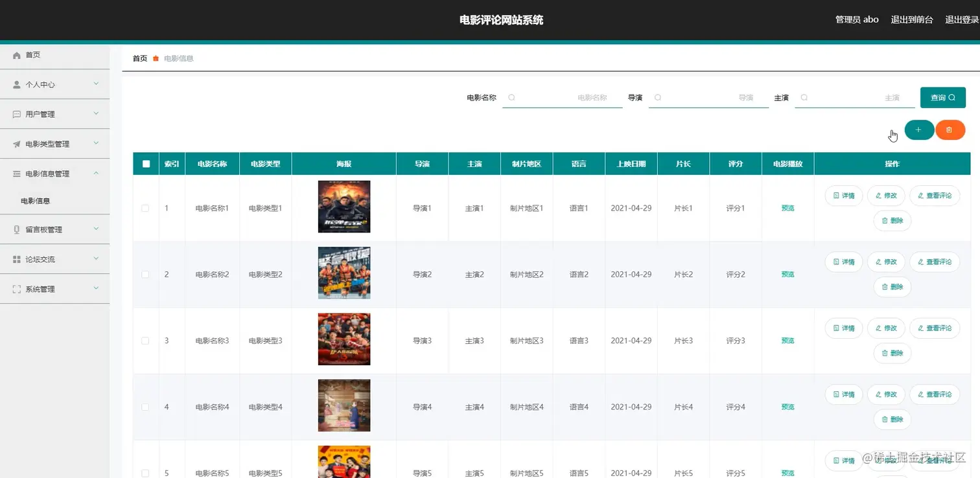Click 预览 link in 电影名称4 row
This screenshot has width=980, height=478.
[788, 407]
